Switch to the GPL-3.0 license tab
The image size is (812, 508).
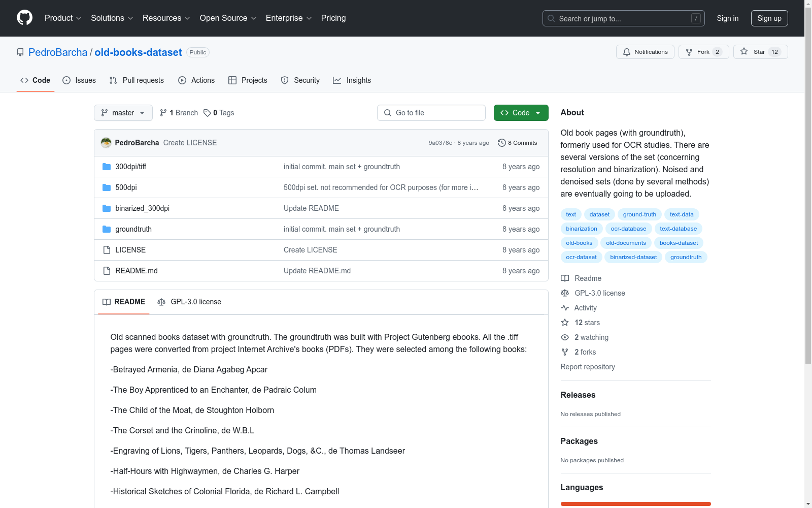click(x=189, y=302)
